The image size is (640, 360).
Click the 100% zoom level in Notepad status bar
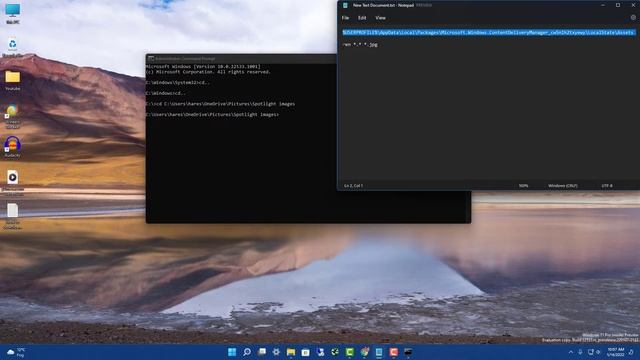click(523, 186)
